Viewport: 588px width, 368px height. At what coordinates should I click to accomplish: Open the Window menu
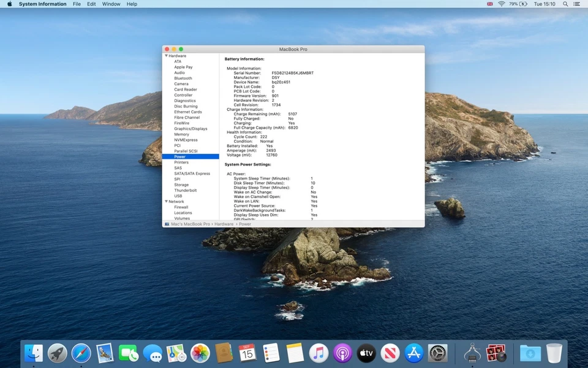click(111, 4)
